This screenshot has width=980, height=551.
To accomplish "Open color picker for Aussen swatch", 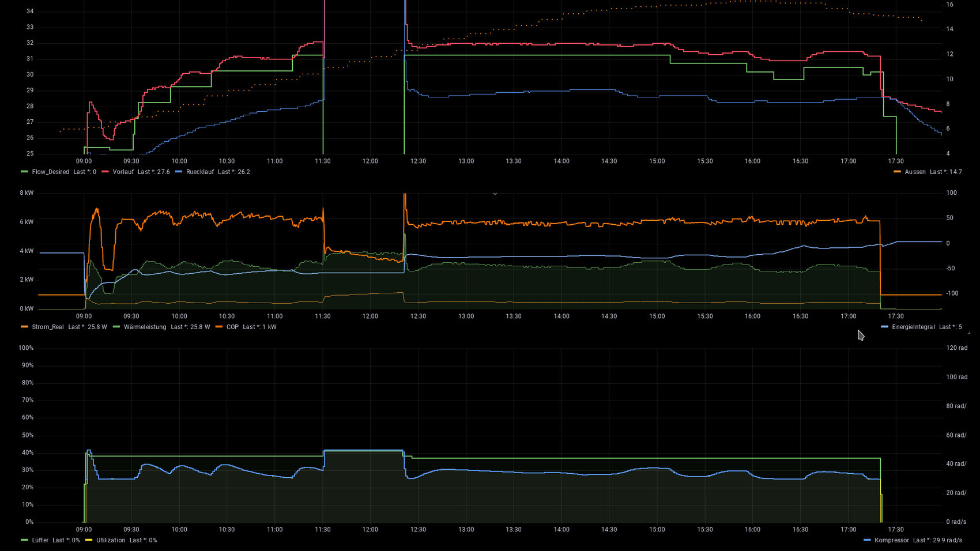I will coord(897,172).
